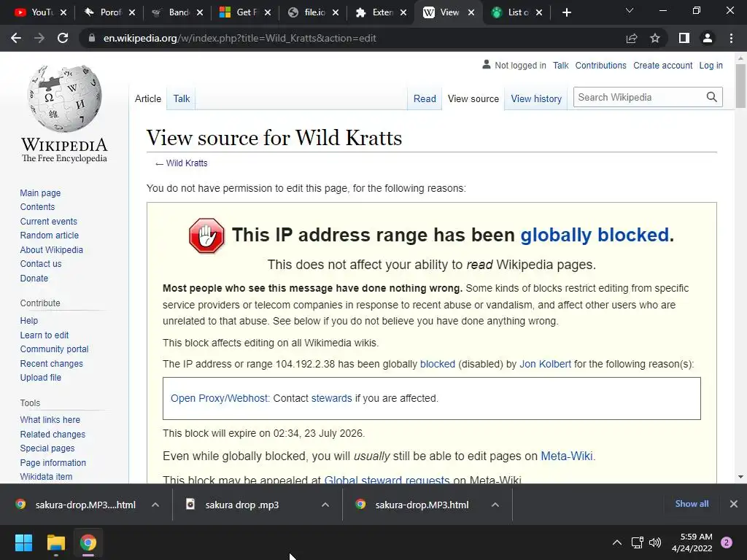Image resolution: width=747 pixels, height=560 pixels.
Task: Click the Wikipedia globe logo
Action: [64, 98]
